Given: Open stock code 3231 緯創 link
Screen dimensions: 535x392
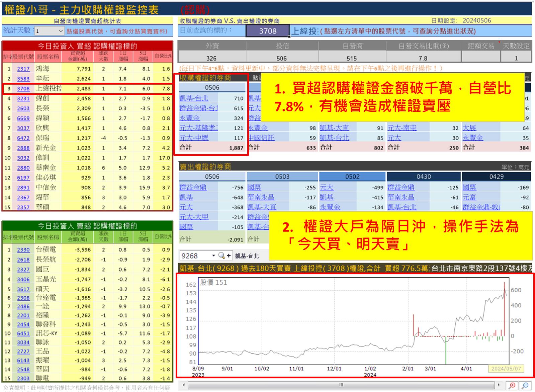Looking at the screenshot, I should 23,98.
